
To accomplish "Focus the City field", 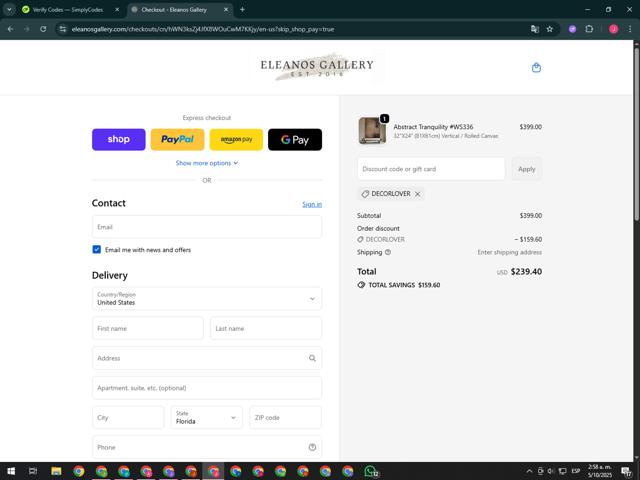I will click(128, 417).
